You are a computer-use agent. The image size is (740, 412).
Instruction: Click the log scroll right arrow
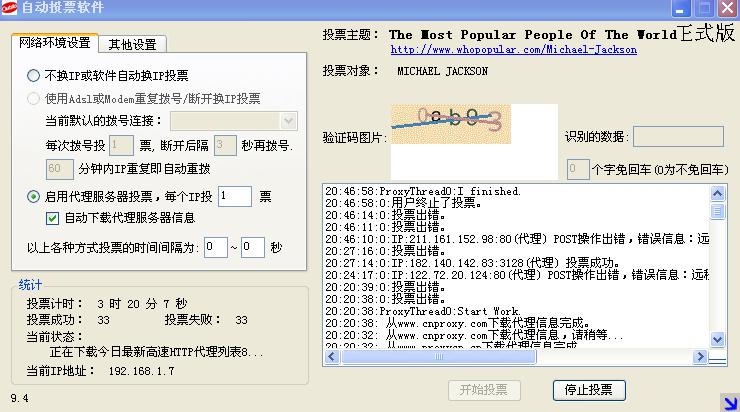coord(700,357)
